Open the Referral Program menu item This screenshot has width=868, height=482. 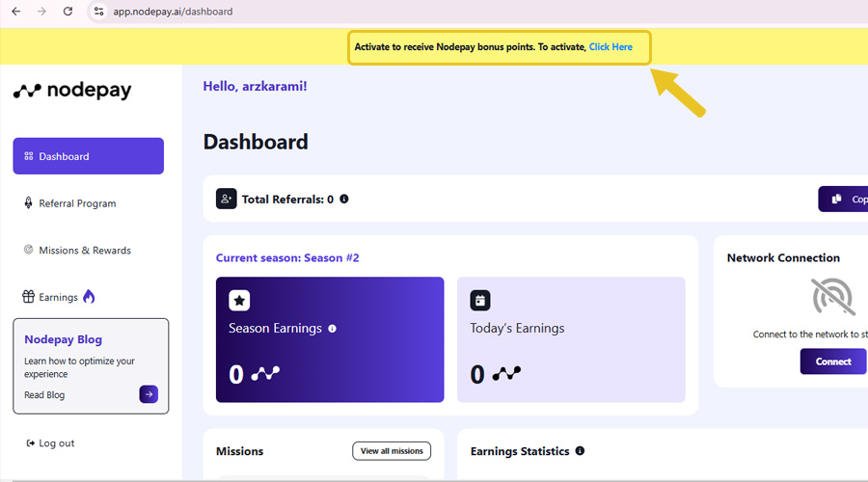(x=77, y=203)
